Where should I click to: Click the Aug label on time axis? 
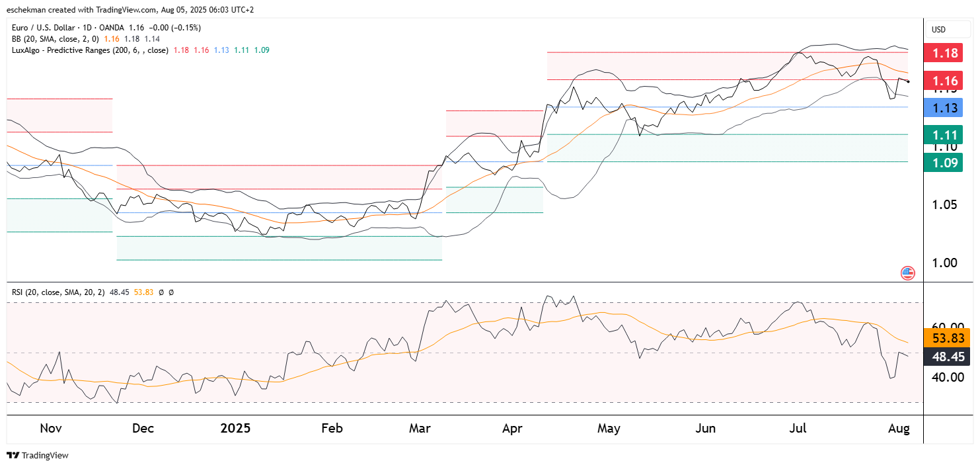(899, 429)
